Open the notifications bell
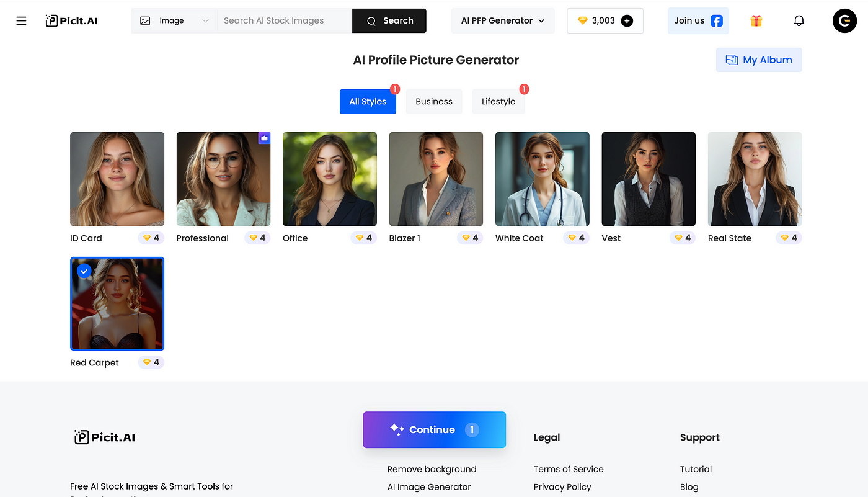The width and height of the screenshot is (868, 497). [x=799, y=20]
